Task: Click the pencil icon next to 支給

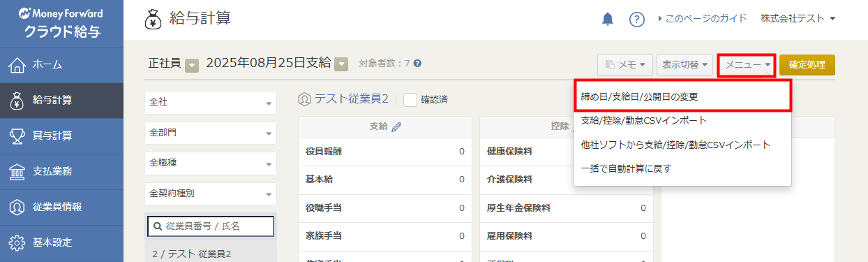Action: 396,126
